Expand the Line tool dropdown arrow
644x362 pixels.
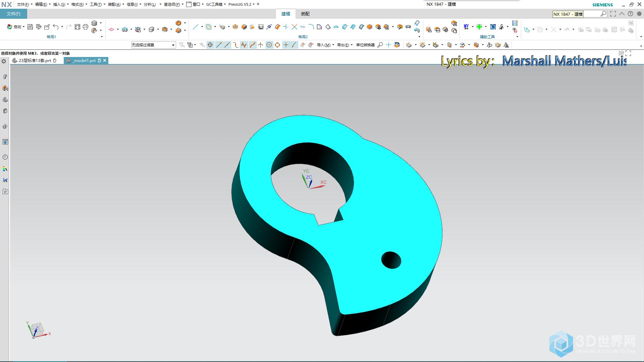pos(202,27)
